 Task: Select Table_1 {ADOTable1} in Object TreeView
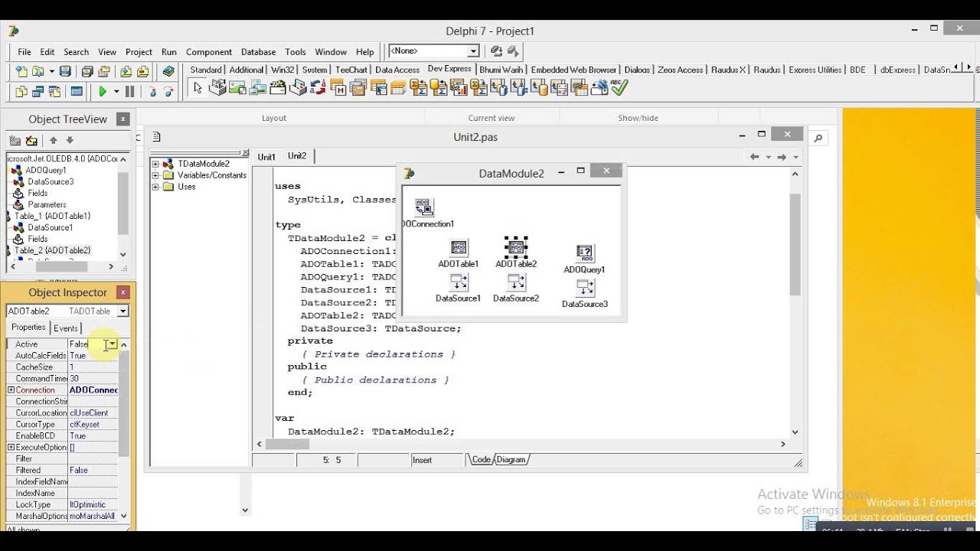pos(52,217)
